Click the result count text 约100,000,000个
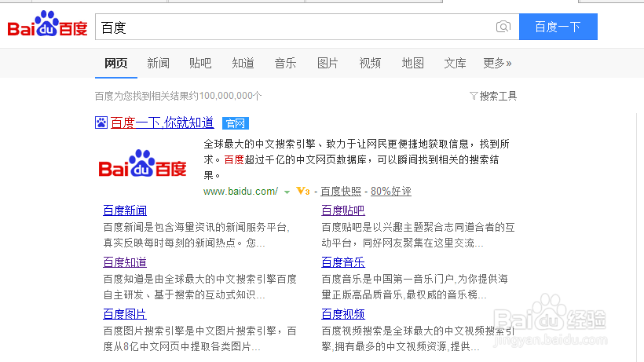This screenshot has height=362, width=644. 225,96
